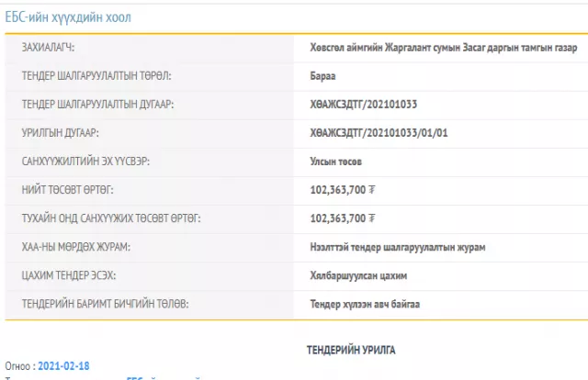This screenshot has width=588, height=380.
Task: Select the 'САНХҮҮЖИЛТИЙН ЭХ ҮҮСВЭР:' label
Action: click(85, 162)
